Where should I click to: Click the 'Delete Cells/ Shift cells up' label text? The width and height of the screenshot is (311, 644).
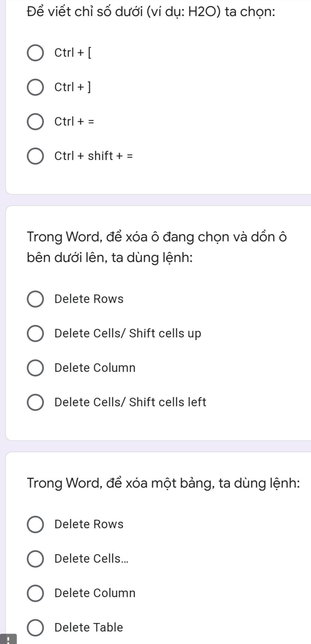pos(128,333)
